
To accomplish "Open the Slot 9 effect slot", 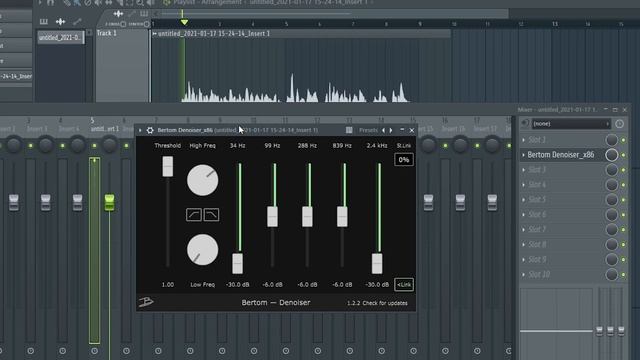I will tap(561, 260).
